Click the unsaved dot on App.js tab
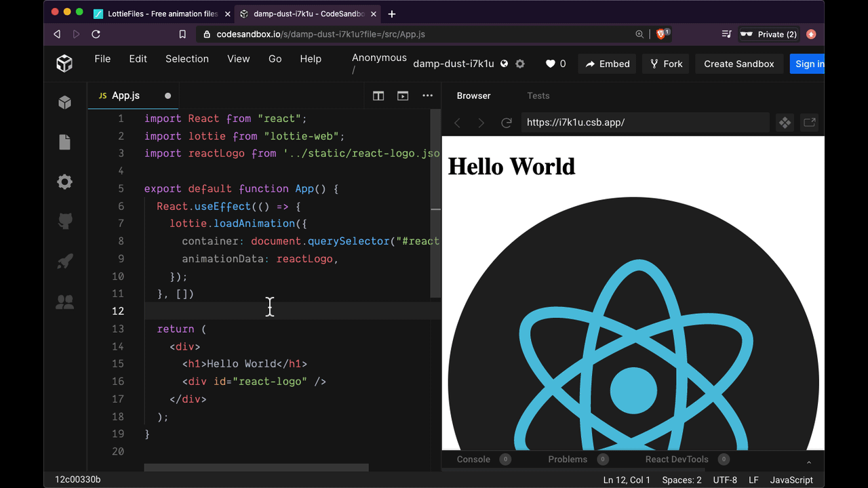The height and width of the screenshot is (488, 868). (167, 96)
